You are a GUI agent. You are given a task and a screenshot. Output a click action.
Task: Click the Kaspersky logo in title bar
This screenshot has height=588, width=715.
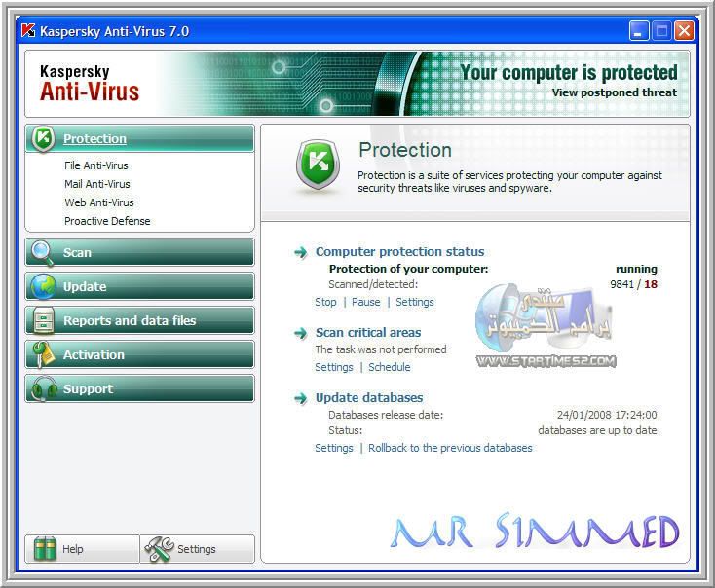pos(28,31)
